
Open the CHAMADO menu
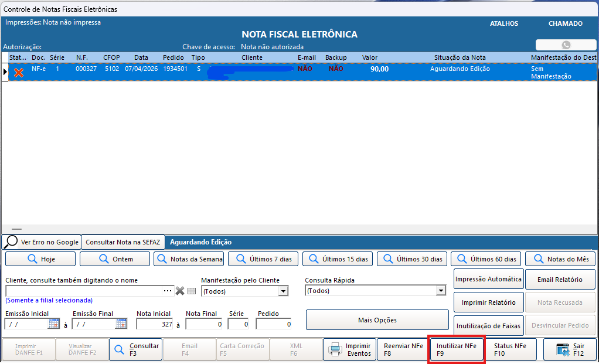(x=565, y=24)
